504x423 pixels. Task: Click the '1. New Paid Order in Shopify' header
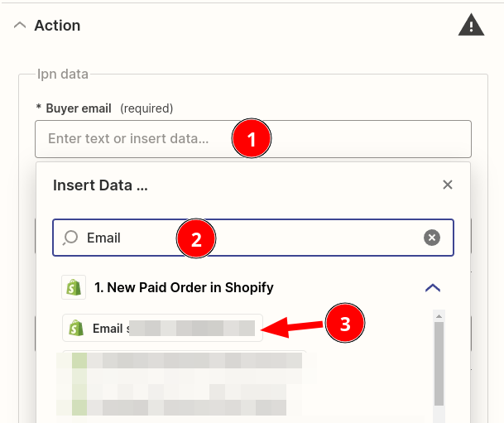pyautogui.click(x=184, y=287)
